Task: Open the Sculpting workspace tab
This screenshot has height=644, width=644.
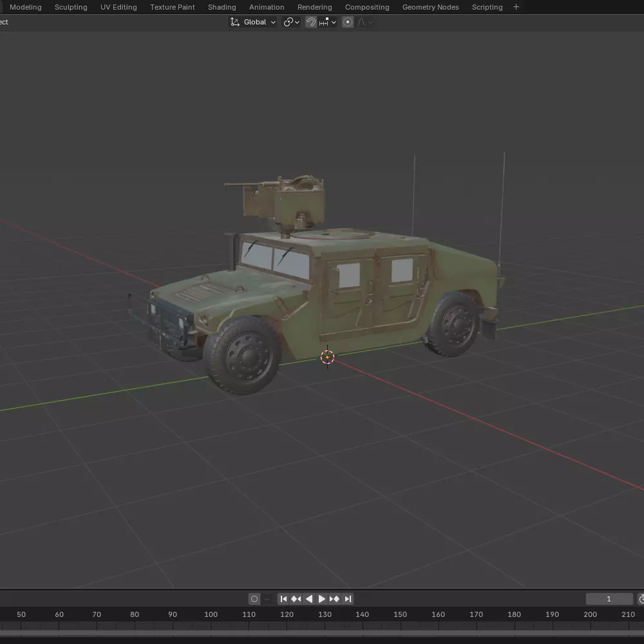Action: [x=71, y=7]
